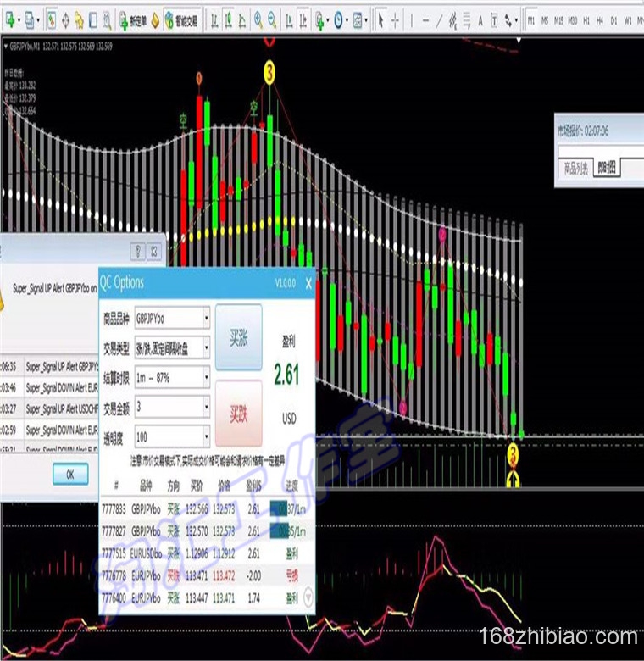644x661 pixels.
Task: Select the cursor arrow tool
Action: coord(380,19)
